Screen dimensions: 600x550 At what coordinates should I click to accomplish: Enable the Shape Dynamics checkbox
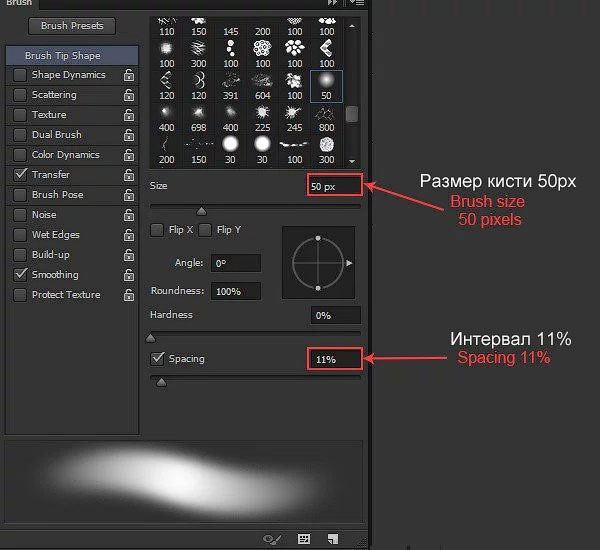[20, 75]
